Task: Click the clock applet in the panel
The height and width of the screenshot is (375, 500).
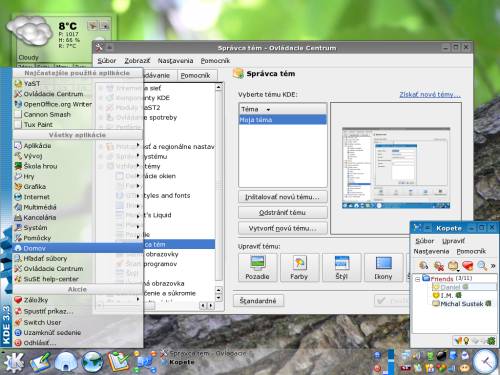Action: (x=485, y=362)
